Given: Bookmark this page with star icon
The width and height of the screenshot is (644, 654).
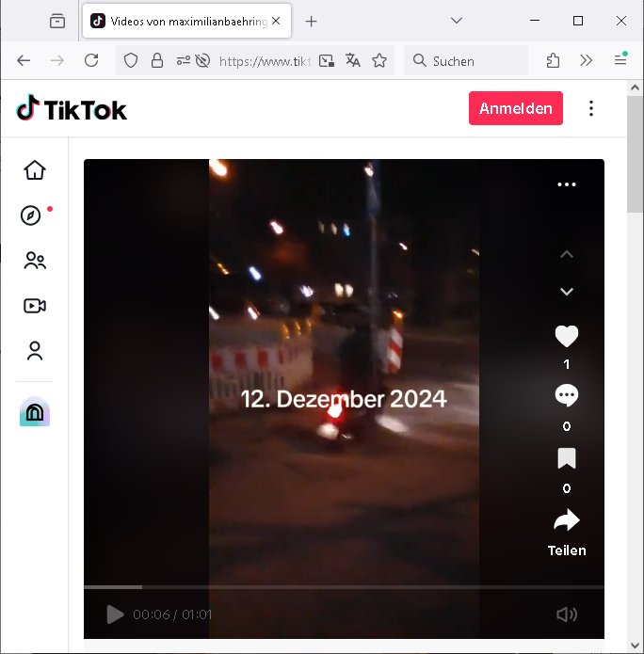Looking at the screenshot, I should pyautogui.click(x=379, y=61).
